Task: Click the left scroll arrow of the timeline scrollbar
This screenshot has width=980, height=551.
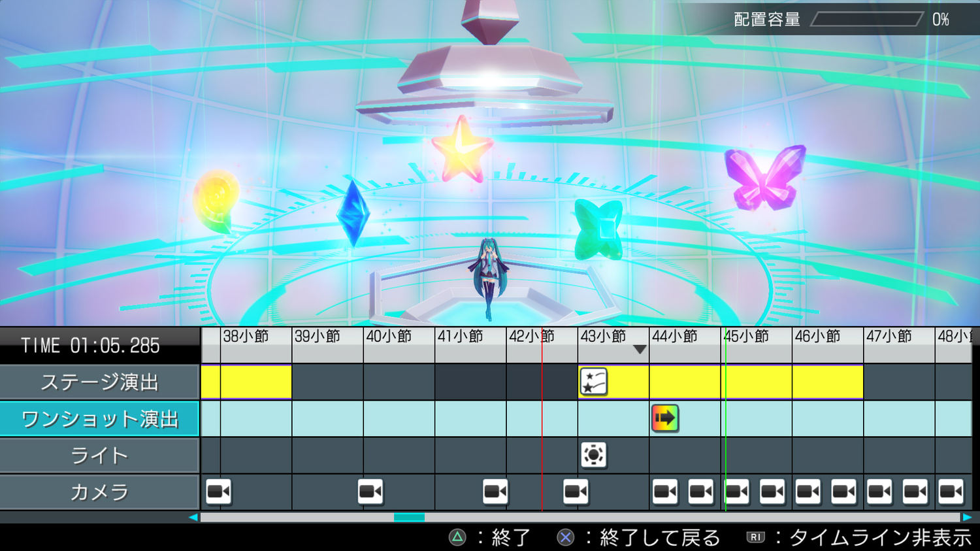Action: point(193,517)
